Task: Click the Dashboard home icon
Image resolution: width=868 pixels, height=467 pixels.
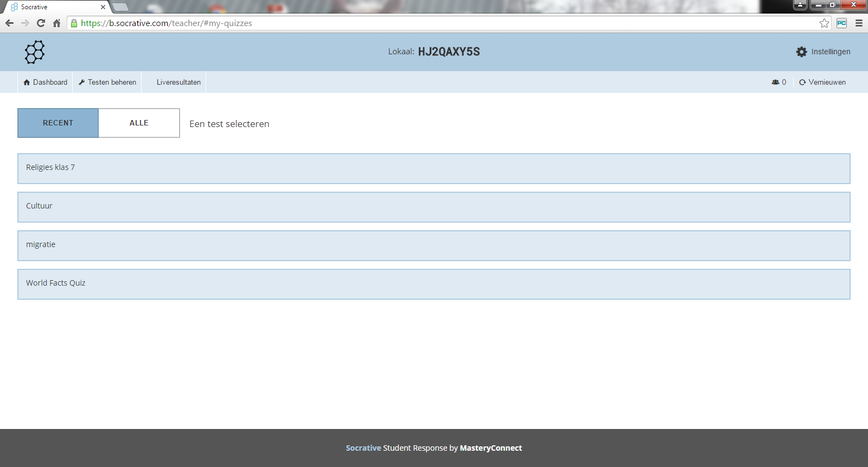Action: (27, 83)
